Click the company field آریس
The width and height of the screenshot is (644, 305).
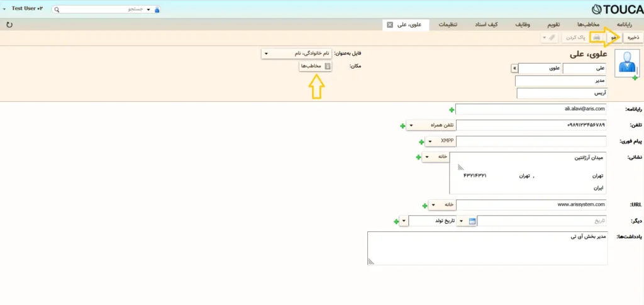click(562, 94)
